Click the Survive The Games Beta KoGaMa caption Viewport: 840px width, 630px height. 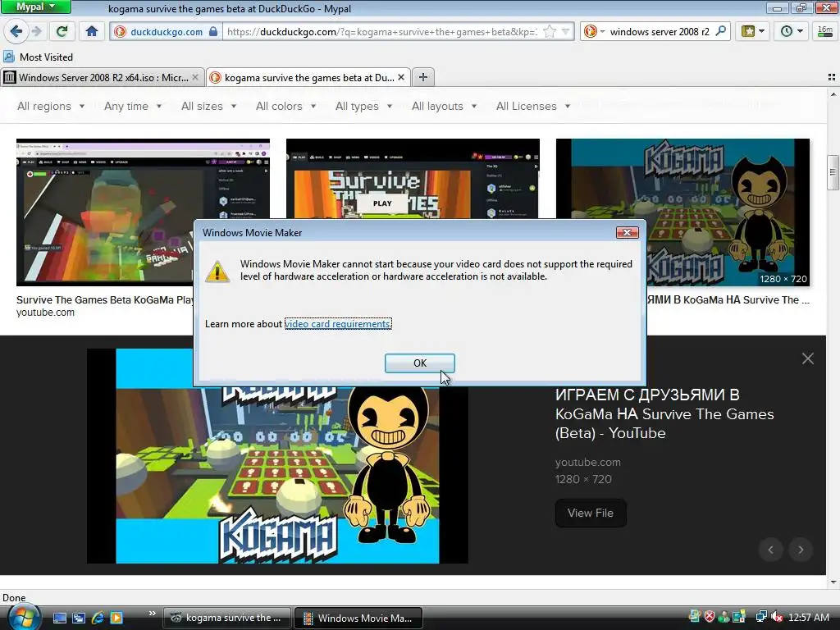[x=105, y=299]
